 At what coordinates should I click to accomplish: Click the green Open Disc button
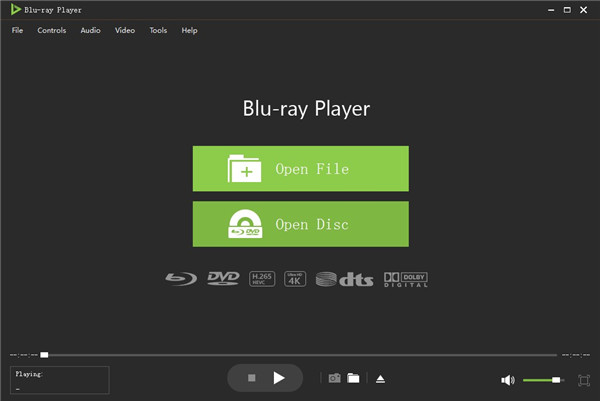point(301,224)
